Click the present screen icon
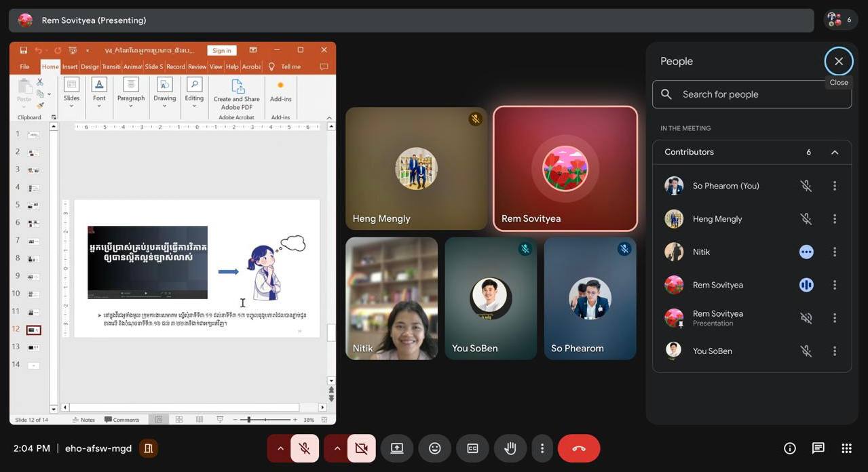868x472 pixels. [x=397, y=448]
